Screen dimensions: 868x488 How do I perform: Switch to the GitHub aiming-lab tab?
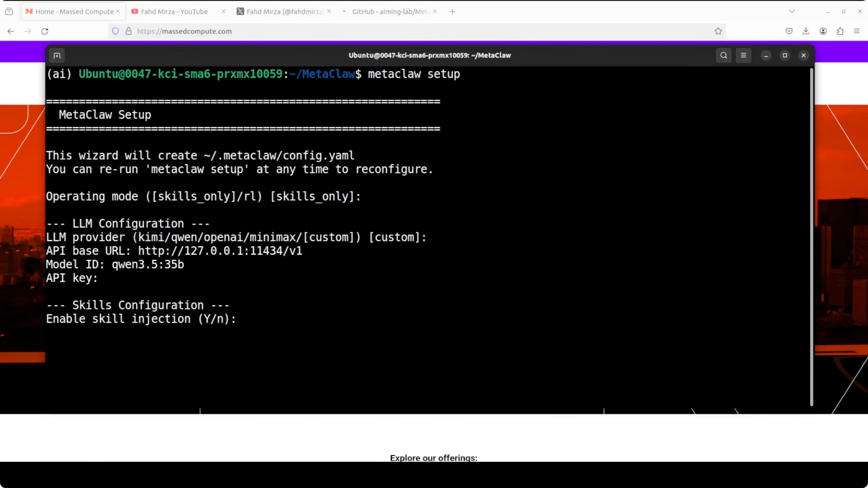pos(388,11)
